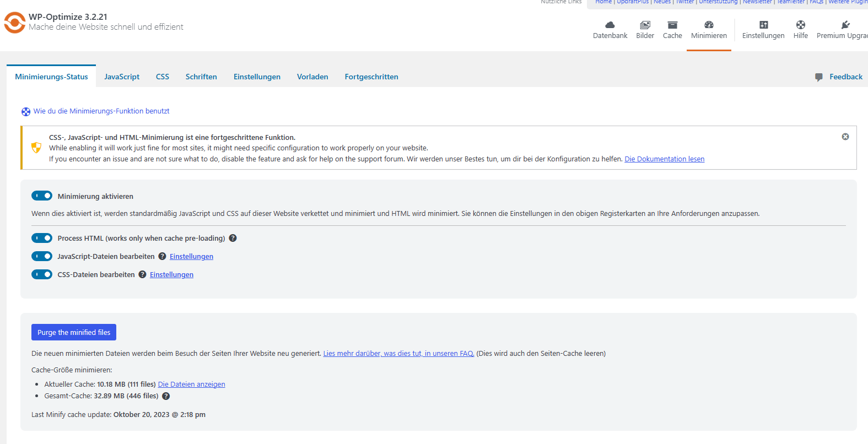
Task: Open the Einstellungen sub-tab
Action: 257,77
